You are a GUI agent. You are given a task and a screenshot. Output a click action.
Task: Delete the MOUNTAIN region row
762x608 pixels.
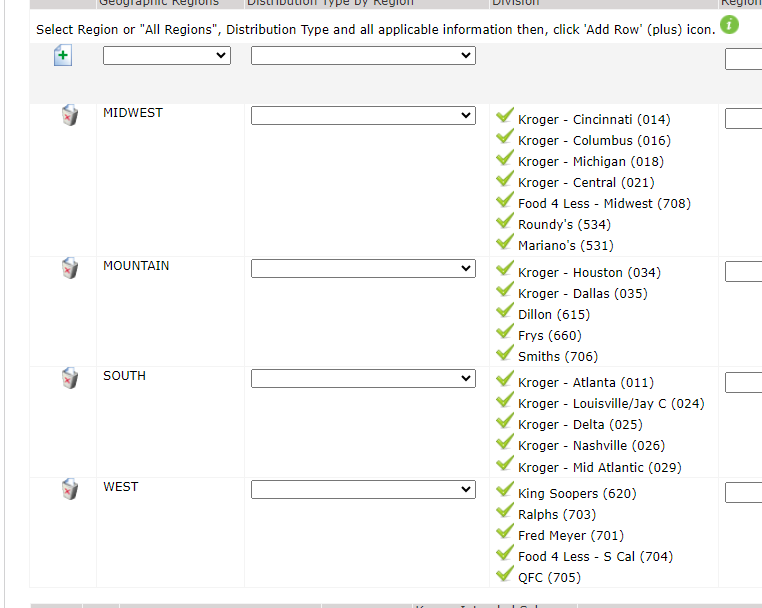coord(69,269)
